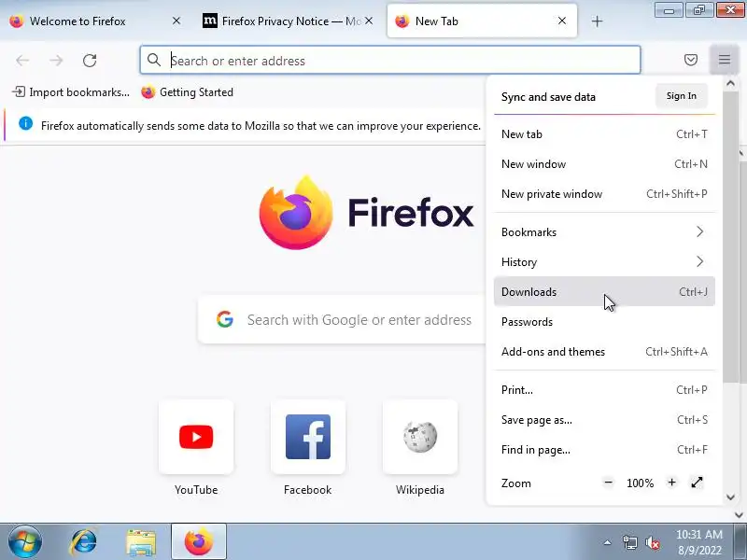Viewport: 747px width, 560px height.
Task: Enter full screen with arrows icon
Action: tap(697, 483)
